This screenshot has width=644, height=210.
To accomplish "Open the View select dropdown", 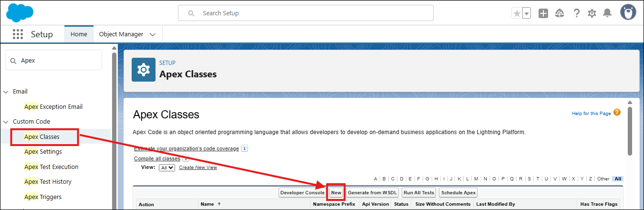I will click(167, 168).
